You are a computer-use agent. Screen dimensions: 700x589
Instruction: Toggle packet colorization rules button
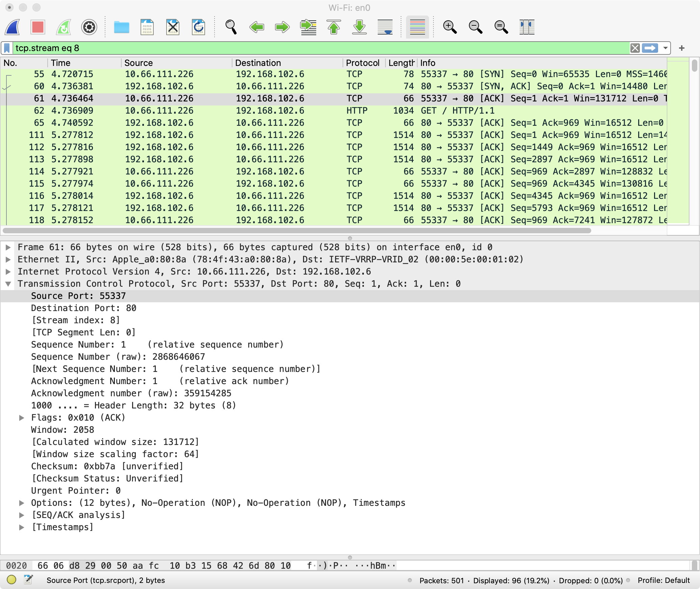point(417,27)
